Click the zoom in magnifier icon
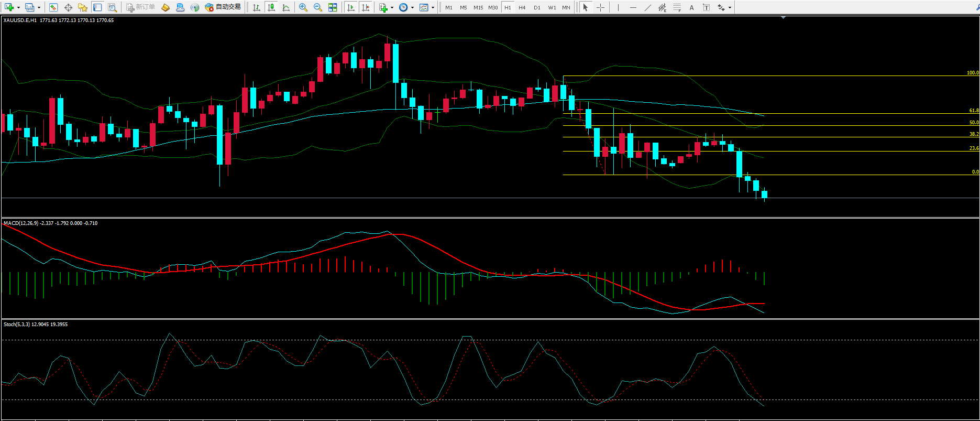This screenshot has width=980, height=421. pos(303,7)
